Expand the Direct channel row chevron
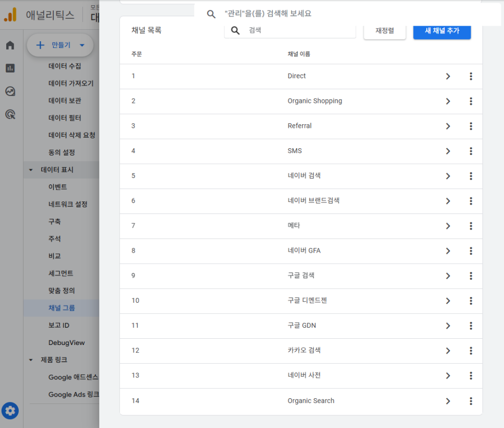Screen dimensions: 504x428 [x=448, y=76]
